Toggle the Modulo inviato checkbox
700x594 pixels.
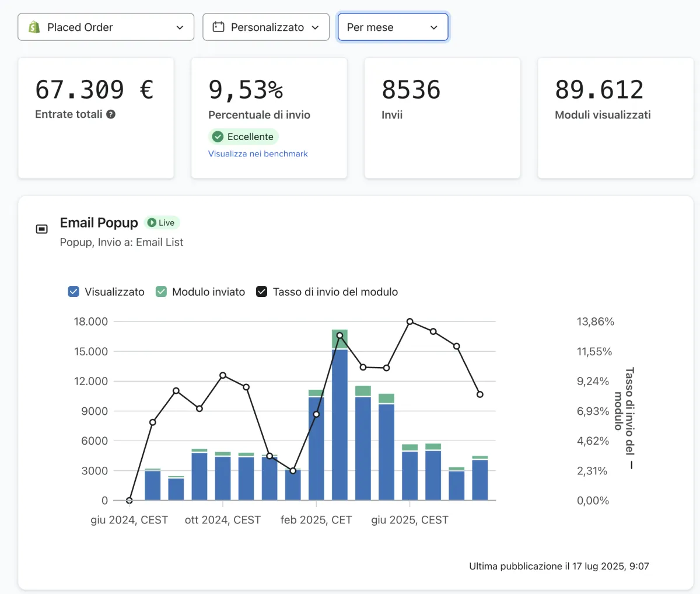pyautogui.click(x=161, y=292)
